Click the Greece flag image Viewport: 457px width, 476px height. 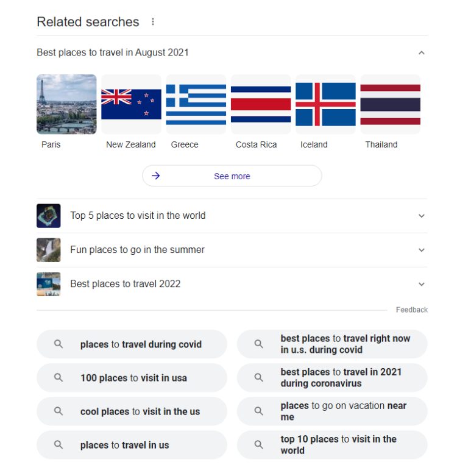pos(196,104)
